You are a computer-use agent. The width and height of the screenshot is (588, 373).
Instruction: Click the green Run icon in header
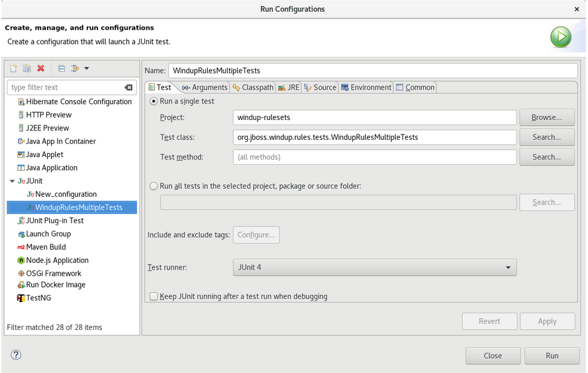[560, 36]
